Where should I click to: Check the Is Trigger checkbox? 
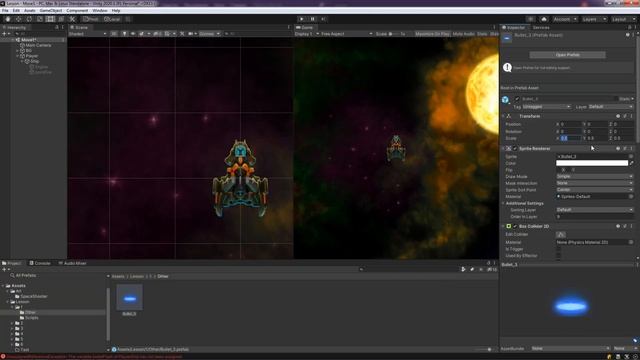558,249
